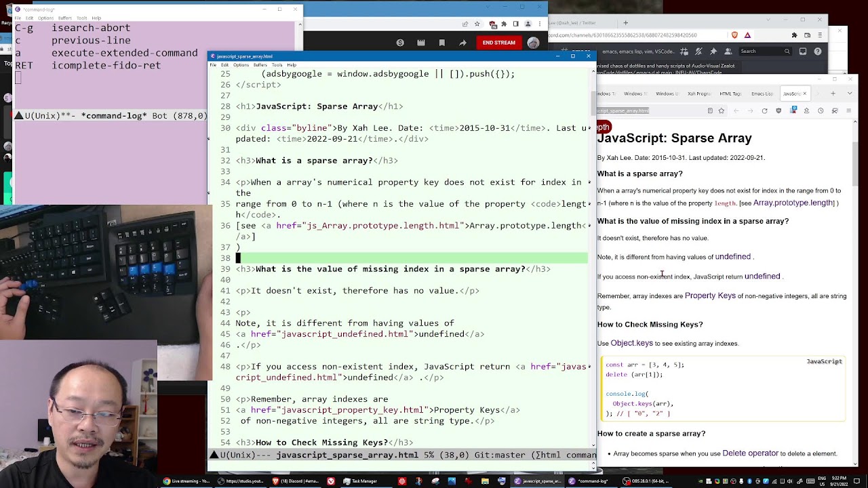Open the account avatar in YouTube Studio

(x=533, y=43)
